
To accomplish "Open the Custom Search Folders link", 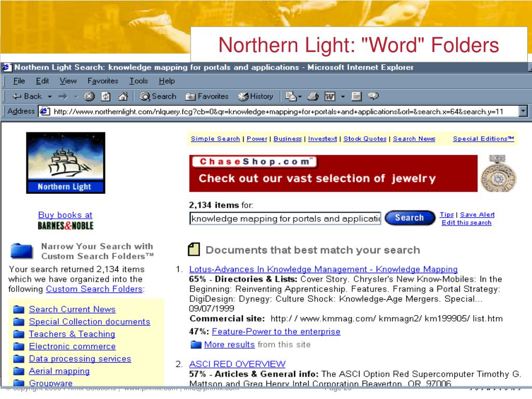I will click(x=95, y=289).
